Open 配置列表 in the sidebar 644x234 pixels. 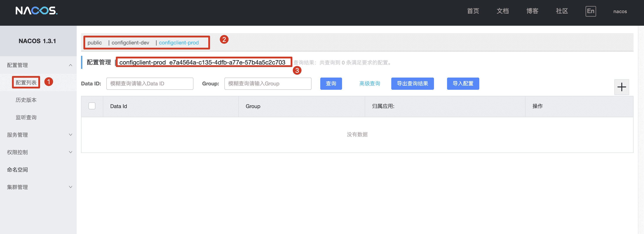point(26,83)
